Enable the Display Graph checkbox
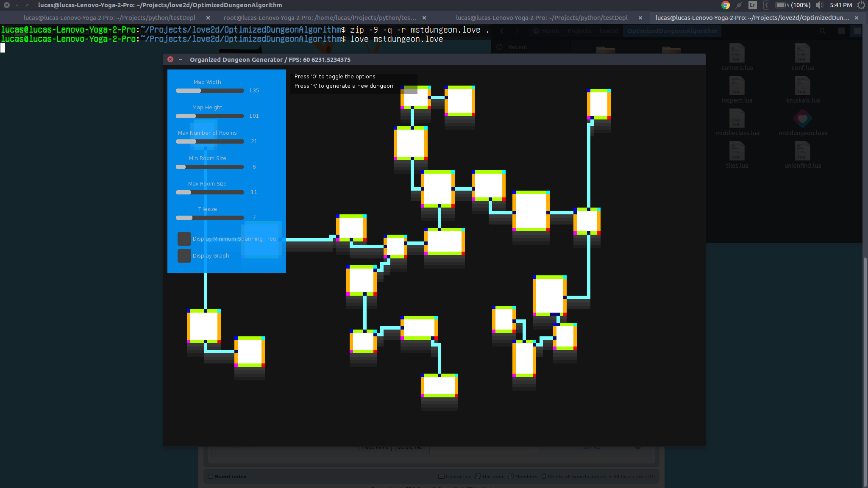Screen dimensions: 868x488 [184, 255]
